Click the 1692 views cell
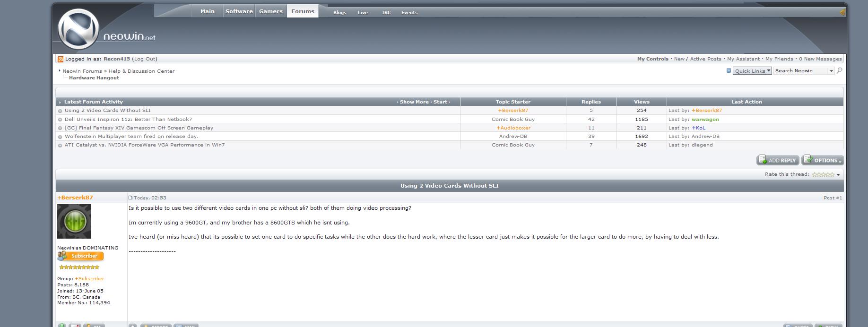 pyautogui.click(x=642, y=137)
